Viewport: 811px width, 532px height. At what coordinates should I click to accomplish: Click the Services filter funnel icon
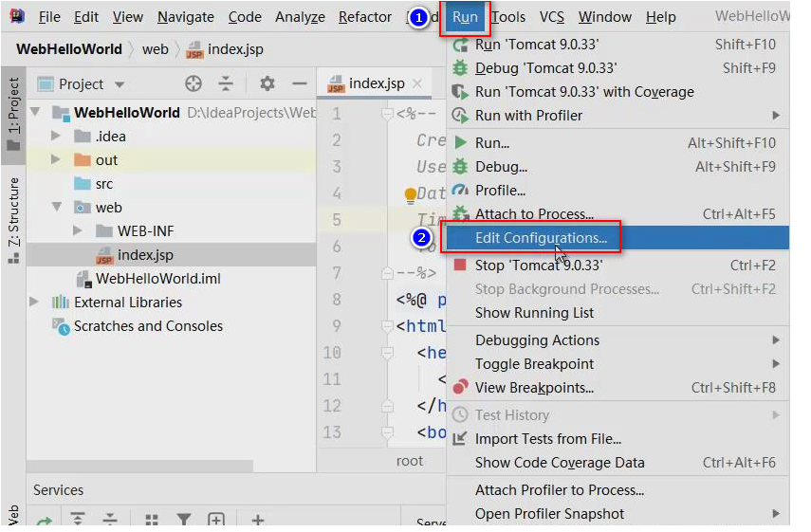pos(184,520)
